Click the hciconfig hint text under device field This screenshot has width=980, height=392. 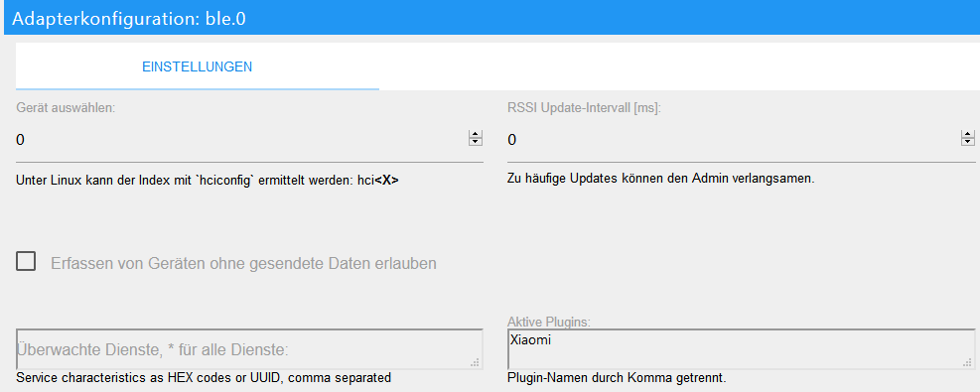click(x=208, y=182)
